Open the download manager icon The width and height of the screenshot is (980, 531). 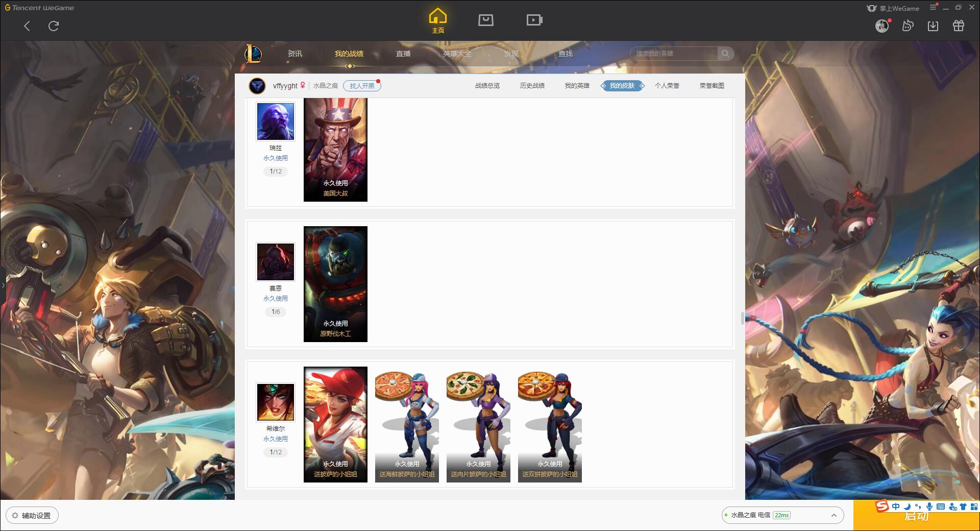[933, 26]
